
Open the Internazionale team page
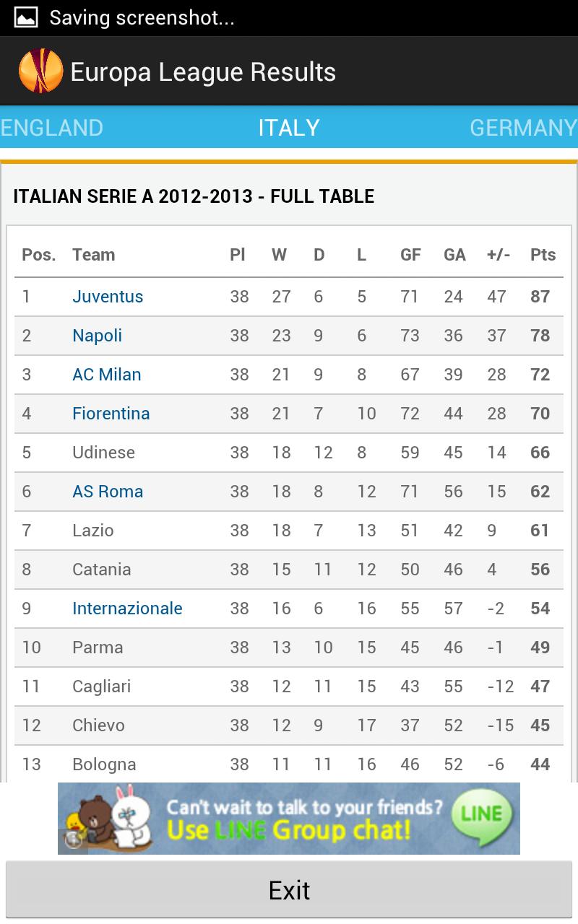(x=127, y=609)
